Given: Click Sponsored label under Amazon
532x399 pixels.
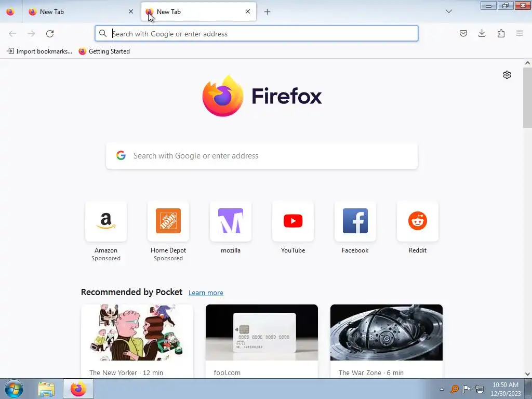Looking at the screenshot, I should pos(106,258).
